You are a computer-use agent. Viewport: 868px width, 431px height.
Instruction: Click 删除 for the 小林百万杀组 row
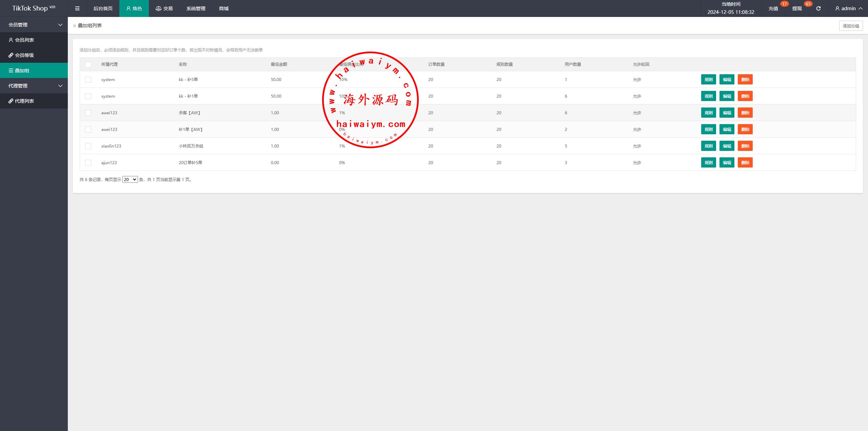745,146
